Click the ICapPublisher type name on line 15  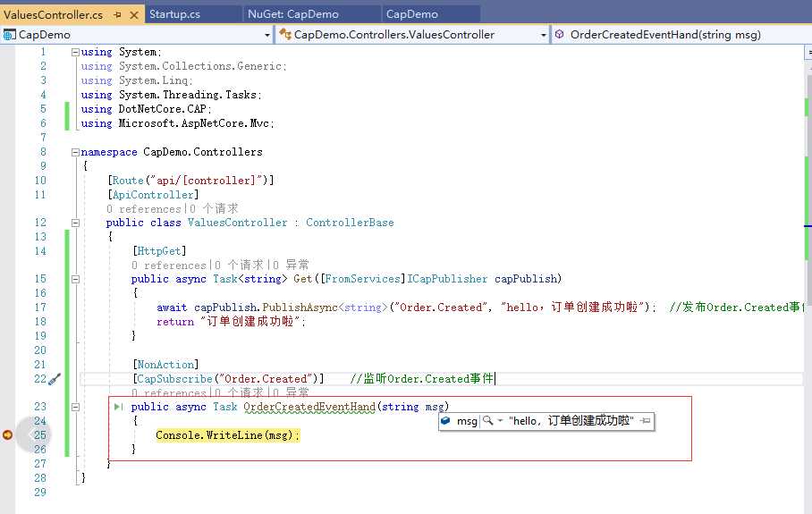click(x=447, y=279)
